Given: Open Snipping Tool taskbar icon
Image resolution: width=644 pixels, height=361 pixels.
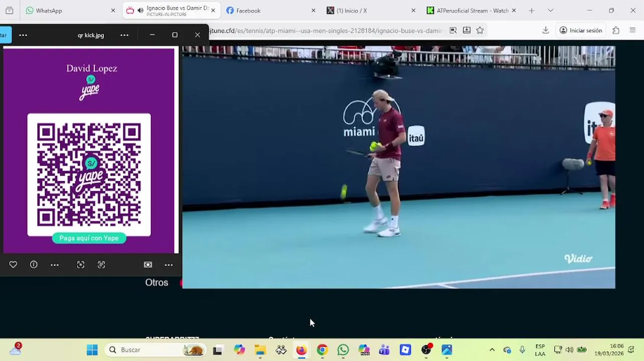Looking at the screenshot, I should pyautogui.click(x=281, y=350).
